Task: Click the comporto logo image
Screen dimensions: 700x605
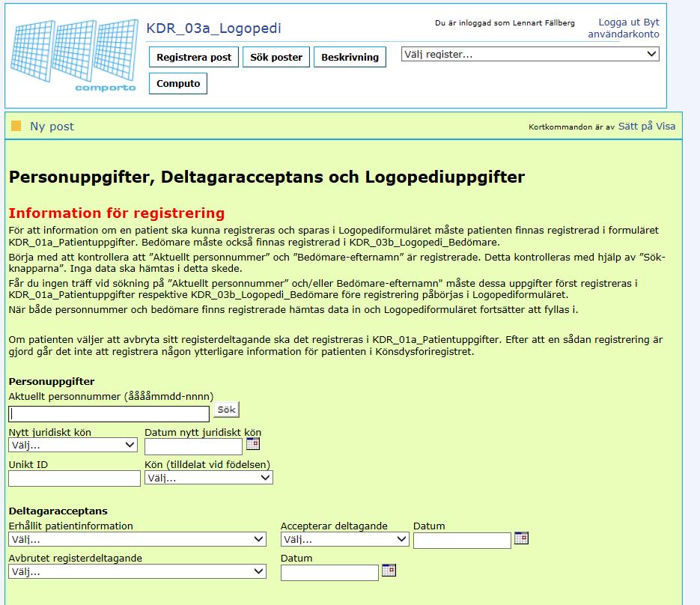Action: (x=74, y=56)
